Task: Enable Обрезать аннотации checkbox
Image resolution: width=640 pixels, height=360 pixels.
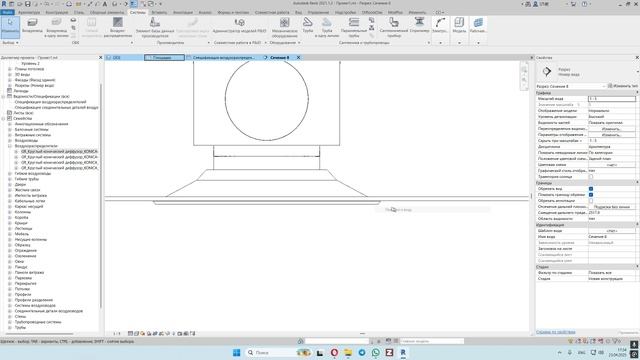Action: [591, 201]
